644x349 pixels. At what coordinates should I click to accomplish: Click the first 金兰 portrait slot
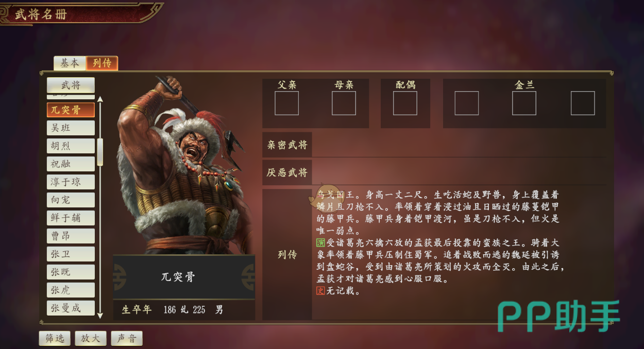466,103
